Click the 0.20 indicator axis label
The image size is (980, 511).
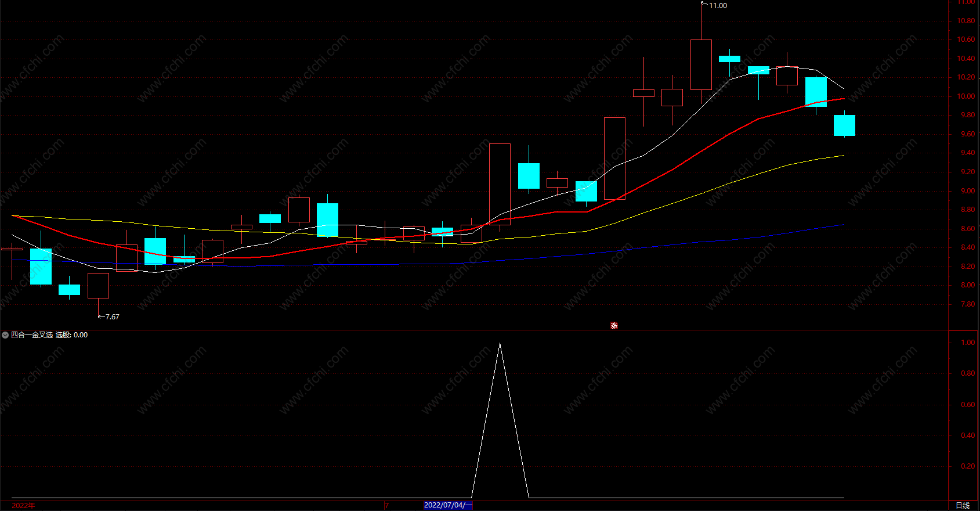[x=968, y=466]
